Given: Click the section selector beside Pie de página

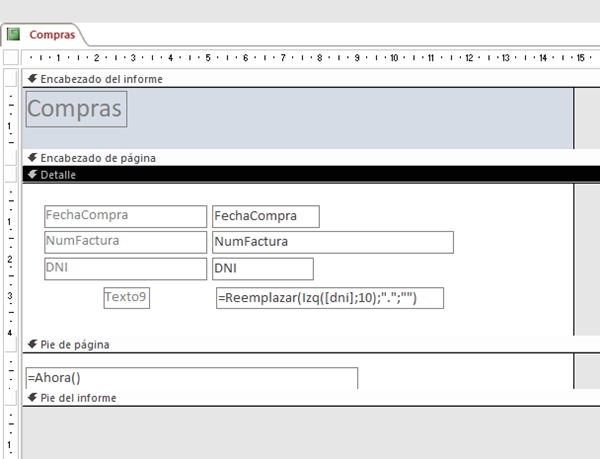Looking at the screenshot, I should (10, 344).
